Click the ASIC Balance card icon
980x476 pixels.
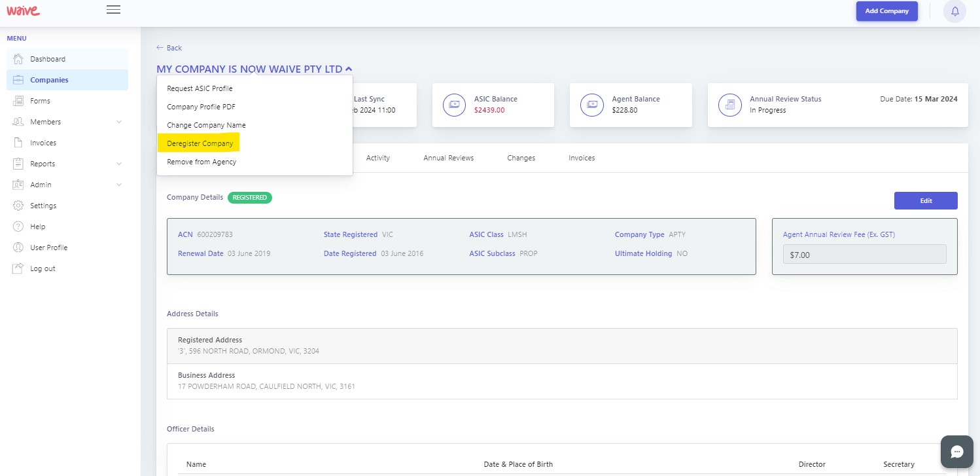(x=454, y=105)
